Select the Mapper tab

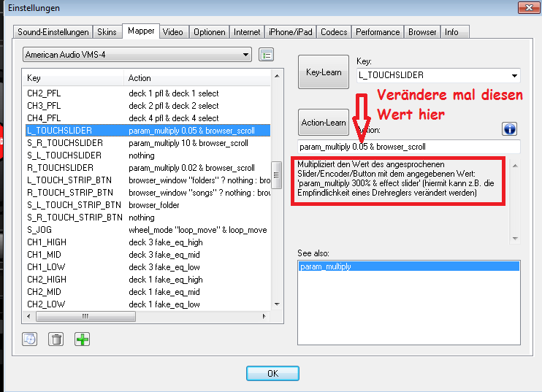tap(141, 31)
